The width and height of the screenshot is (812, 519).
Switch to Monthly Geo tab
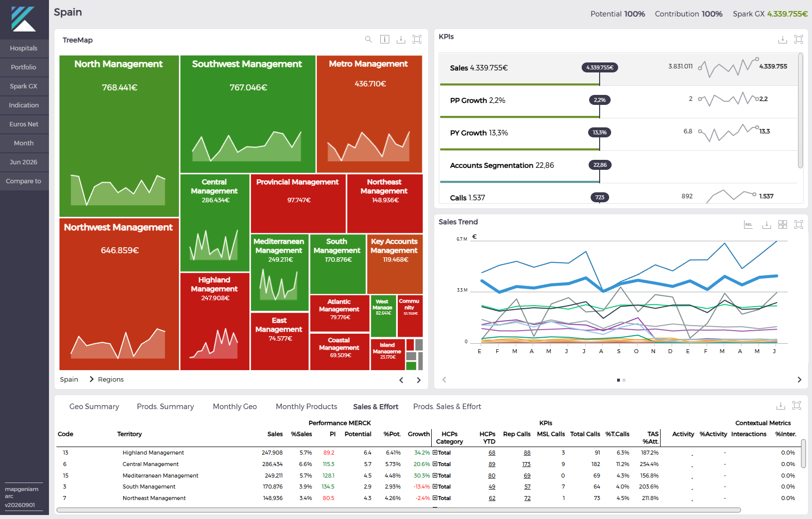pyautogui.click(x=235, y=407)
